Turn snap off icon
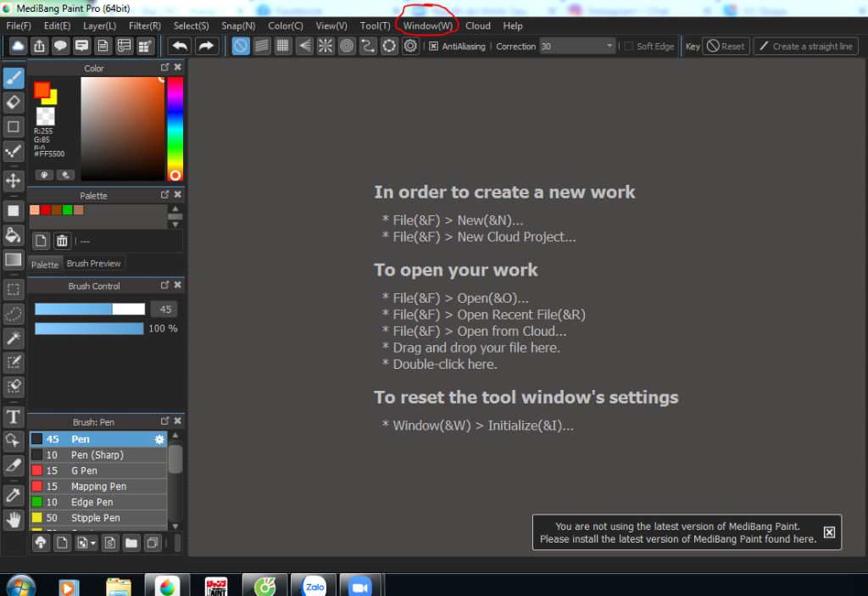Viewport: 868px width, 596px height. tap(241, 46)
